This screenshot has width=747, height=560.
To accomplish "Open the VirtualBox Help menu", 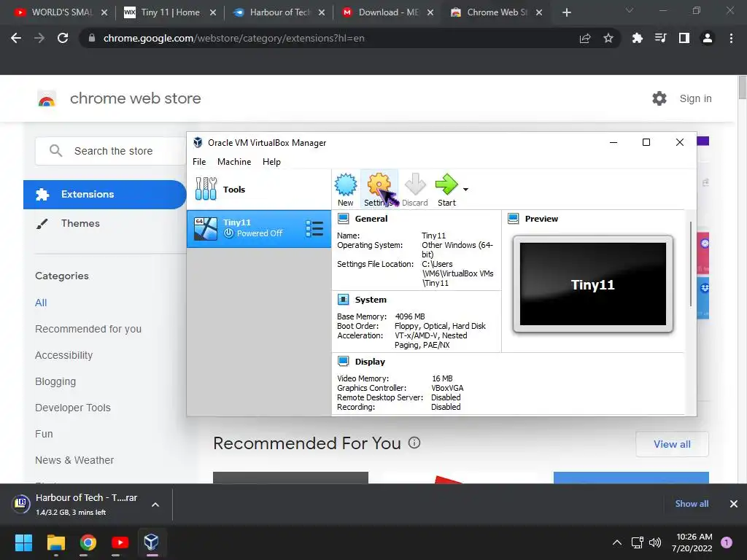I will pyautogui.click(x=271, y=162).
